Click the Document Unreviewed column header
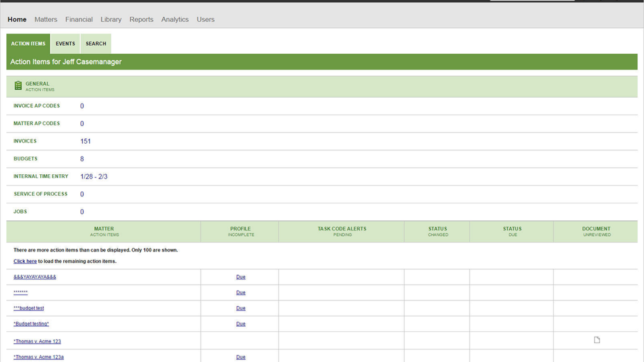This screenshot has height=362, width=644. 596,232
